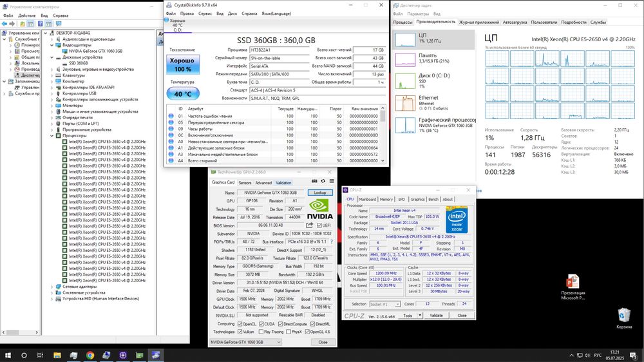Click Computer Management left pane horizontal scrollbar
Viewport: 644px width, 362px height.
click(20, 332)
